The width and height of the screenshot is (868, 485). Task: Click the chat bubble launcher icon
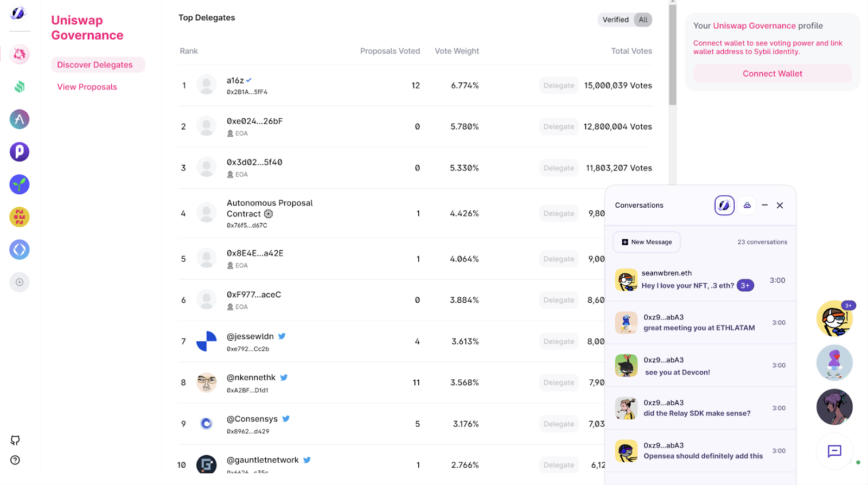pyautogui.click(x=834, y=451)
